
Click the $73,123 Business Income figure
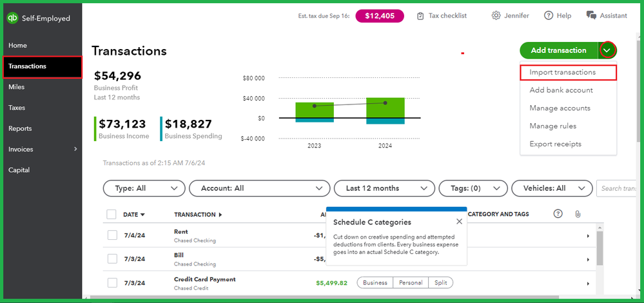[x=122, y=124]
